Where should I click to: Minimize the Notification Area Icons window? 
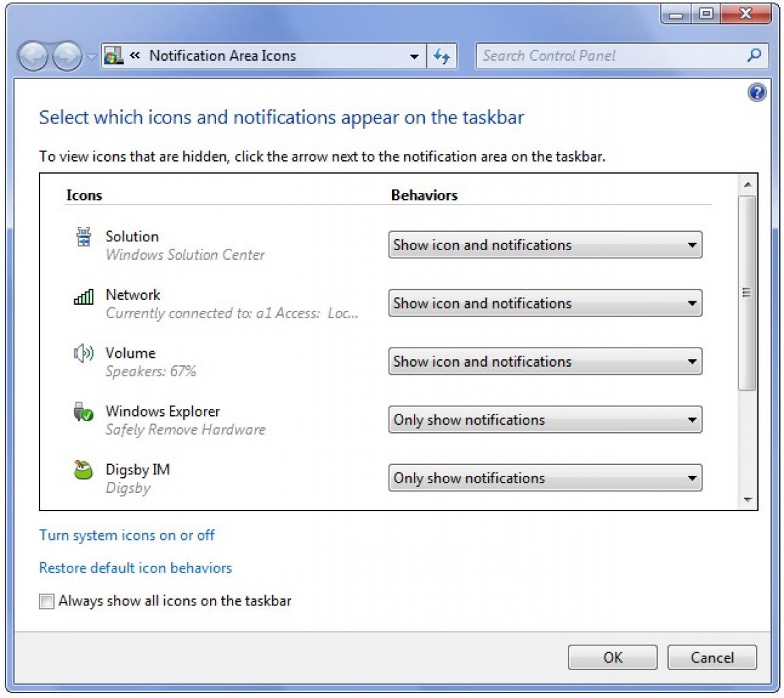(x=676, y=14)
